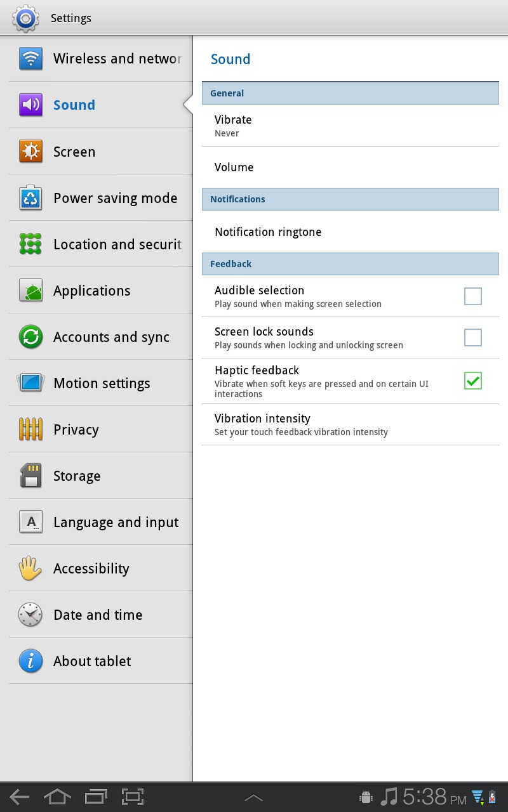Open the Vibrate Never setting
The image size is (508, 812).
coord(351,126)
